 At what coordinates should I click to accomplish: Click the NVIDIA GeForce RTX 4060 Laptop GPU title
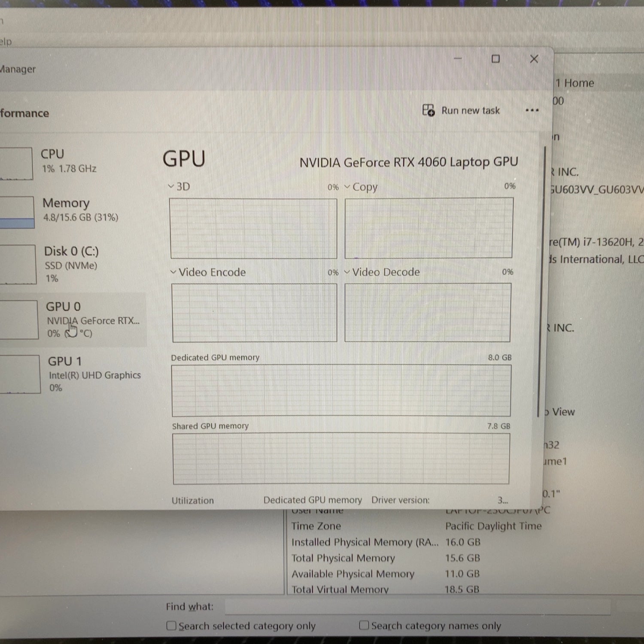pyautogui.click(x=409, y=162)
